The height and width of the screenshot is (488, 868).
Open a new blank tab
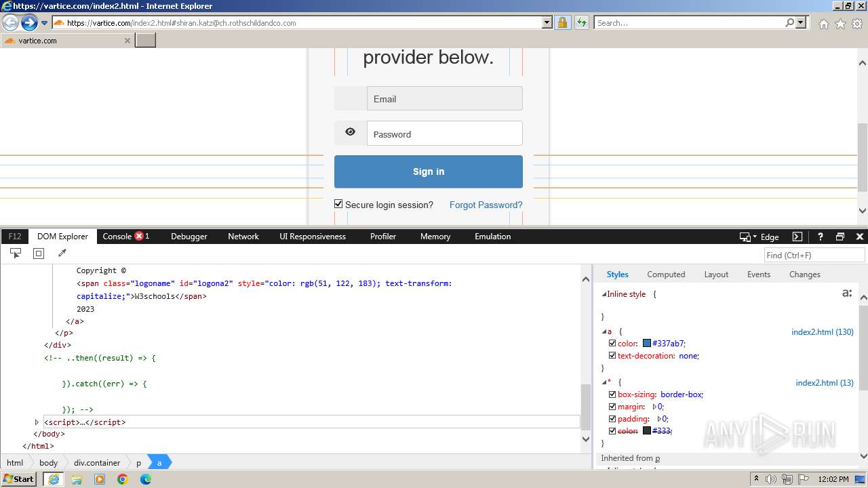pyautogui.click(x=146, y=40)
